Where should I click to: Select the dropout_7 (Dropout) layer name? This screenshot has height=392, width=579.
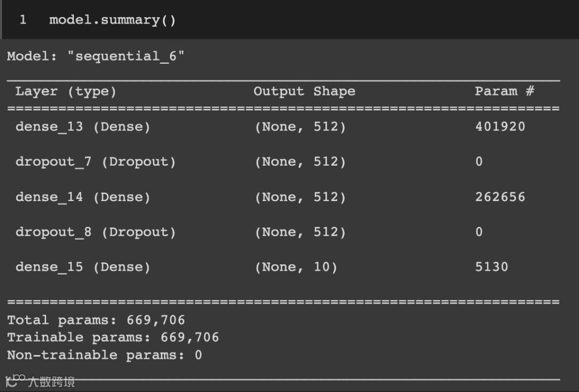pos(95,162)
